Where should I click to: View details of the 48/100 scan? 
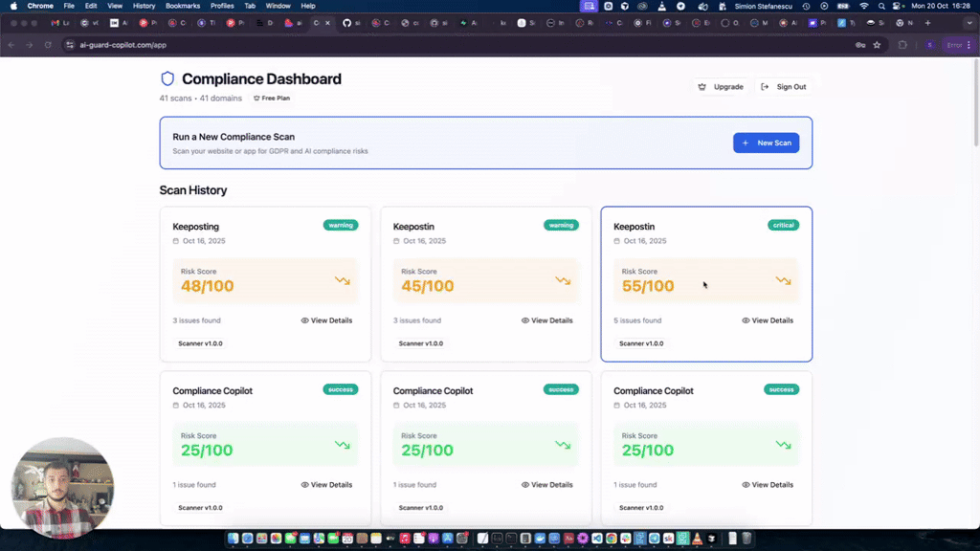(326, 320)
